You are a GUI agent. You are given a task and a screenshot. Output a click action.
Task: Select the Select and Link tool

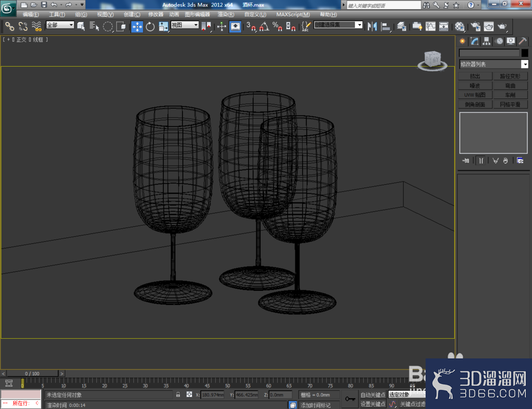pyautogui.click(x=10, y=27)
